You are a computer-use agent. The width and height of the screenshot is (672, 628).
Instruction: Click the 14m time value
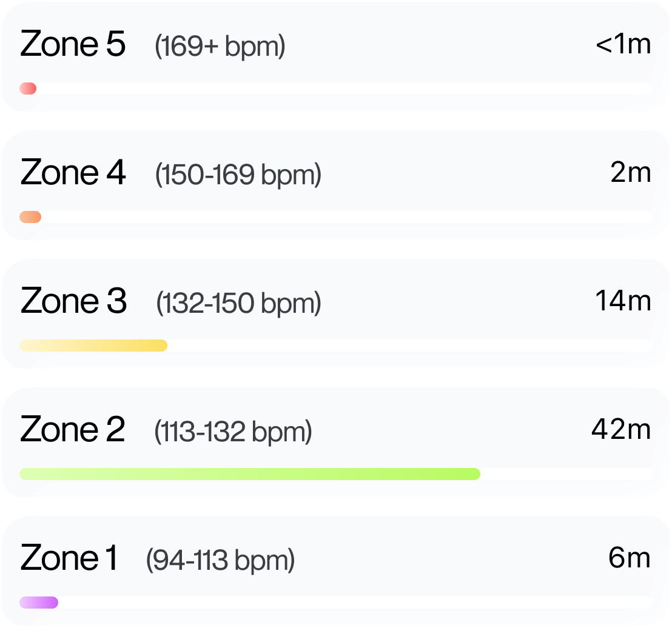pyautogui.click(x=623, y=301)
